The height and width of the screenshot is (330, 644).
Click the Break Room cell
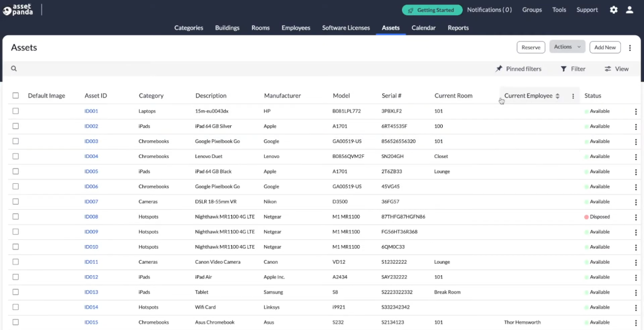click(x=447, y=292)
